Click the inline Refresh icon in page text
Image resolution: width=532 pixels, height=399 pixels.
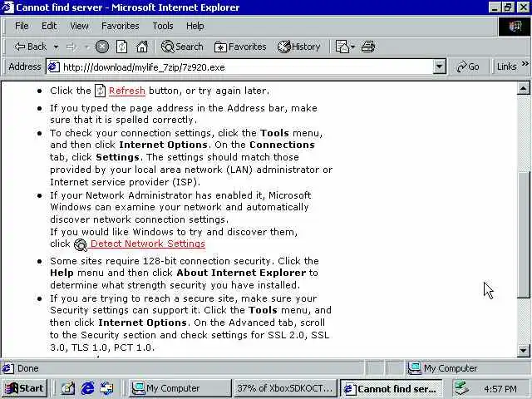(x=100, y=91)
